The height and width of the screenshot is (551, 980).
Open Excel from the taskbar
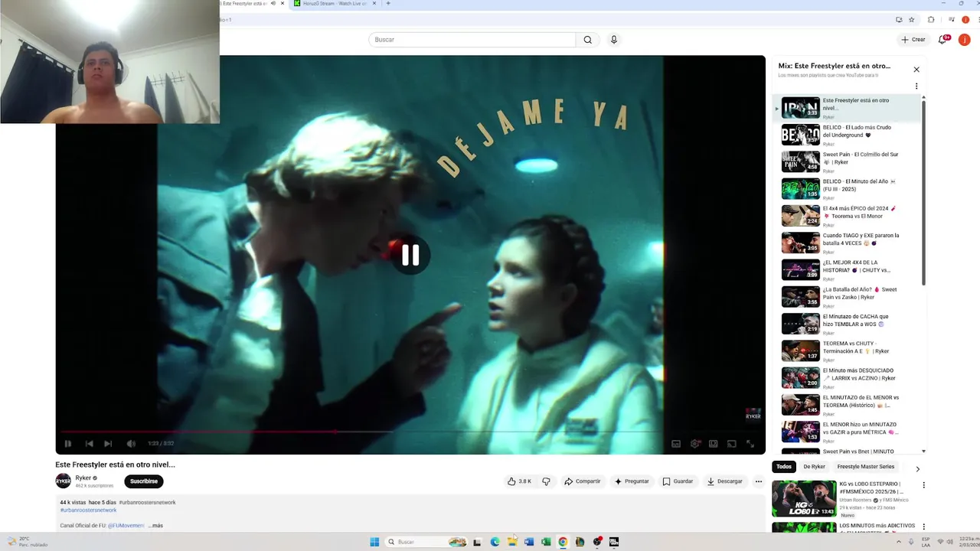click(x=546, y=542)
